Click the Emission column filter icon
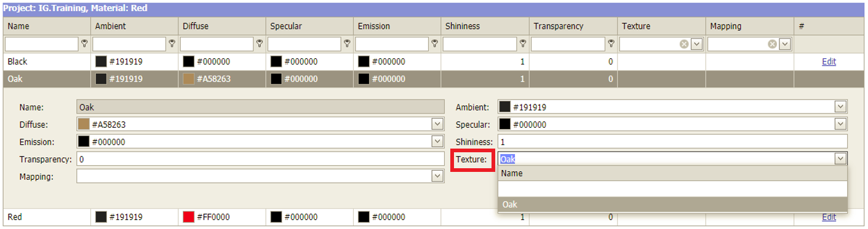This screenshot has width=868, height=229. click(435, 44)
